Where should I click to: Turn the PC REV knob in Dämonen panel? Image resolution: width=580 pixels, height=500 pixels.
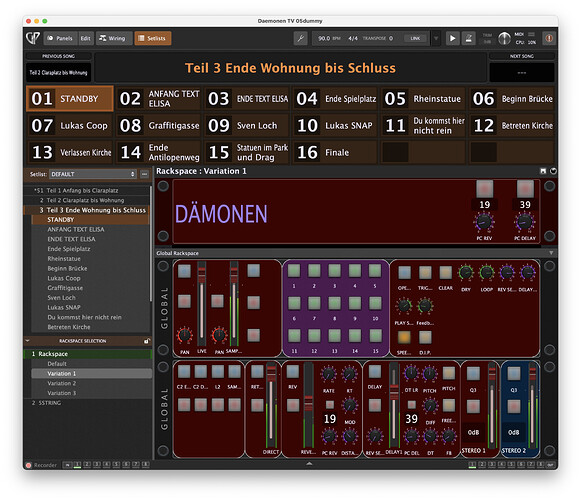pos(484,222)
